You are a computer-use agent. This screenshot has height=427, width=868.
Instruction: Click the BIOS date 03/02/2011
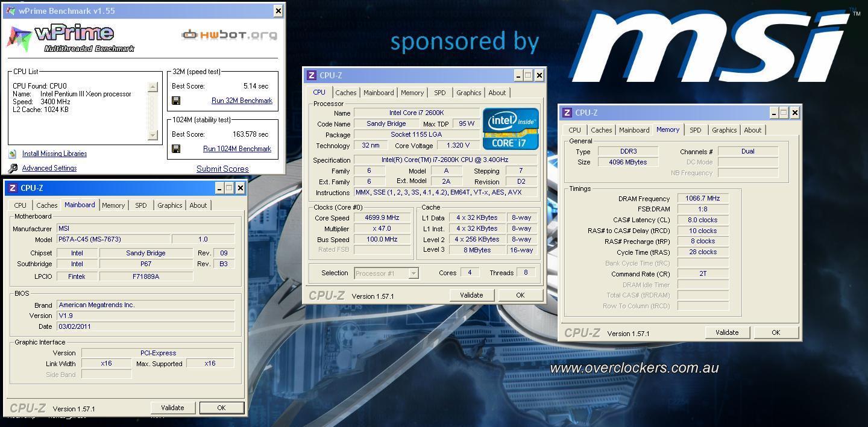pos(145,326)
